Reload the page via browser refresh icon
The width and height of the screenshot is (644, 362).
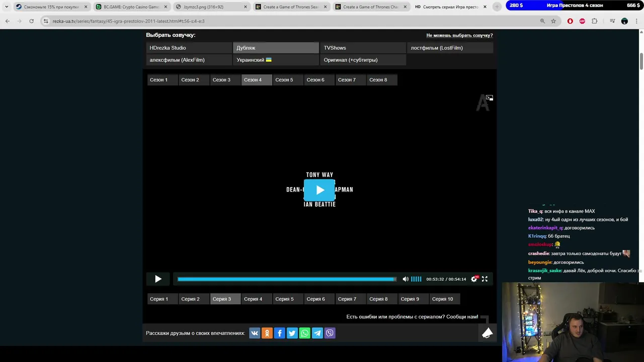point(31,21)
